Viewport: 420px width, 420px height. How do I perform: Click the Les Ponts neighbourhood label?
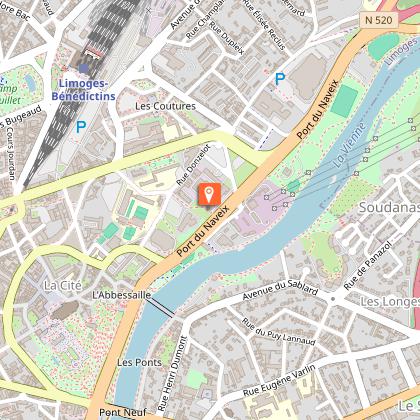(139, 362)
